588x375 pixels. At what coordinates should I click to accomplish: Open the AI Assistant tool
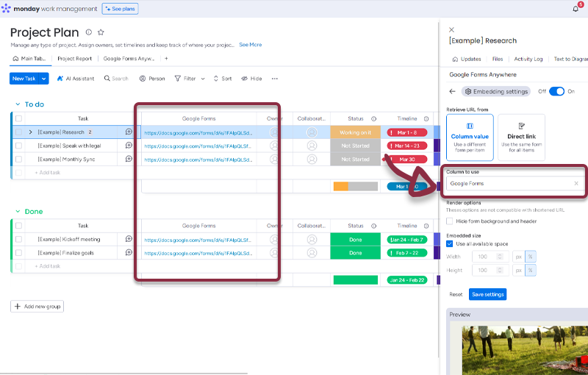(x=75, y=79)
